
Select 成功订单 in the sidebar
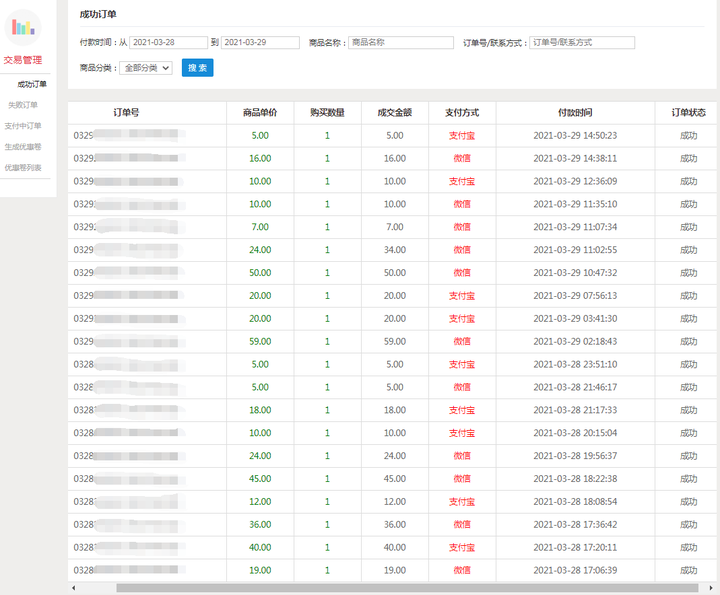coord(32,84)
